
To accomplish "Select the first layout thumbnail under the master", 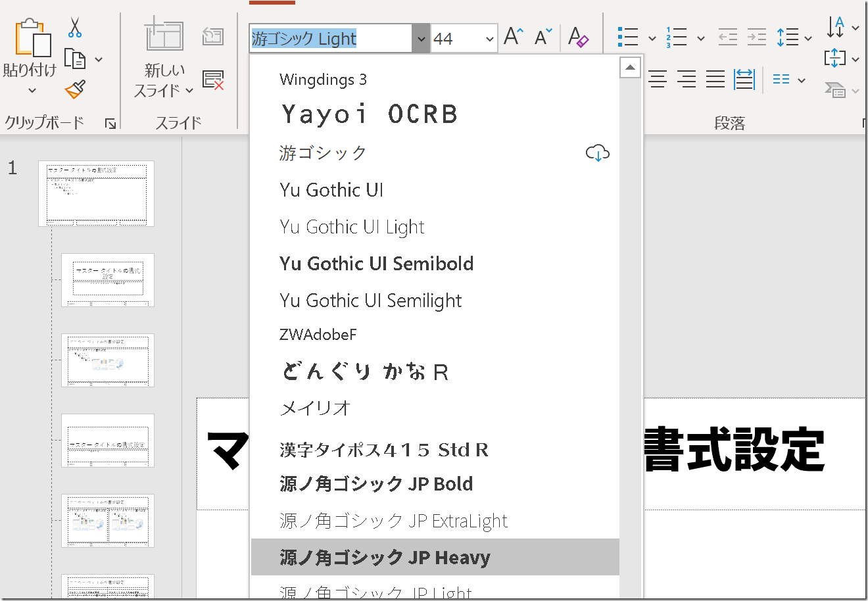I will point(108,280).
